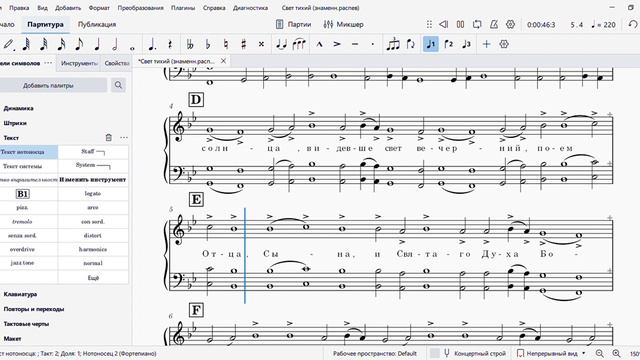Open Текст palette more options menu

click(124, 138)
